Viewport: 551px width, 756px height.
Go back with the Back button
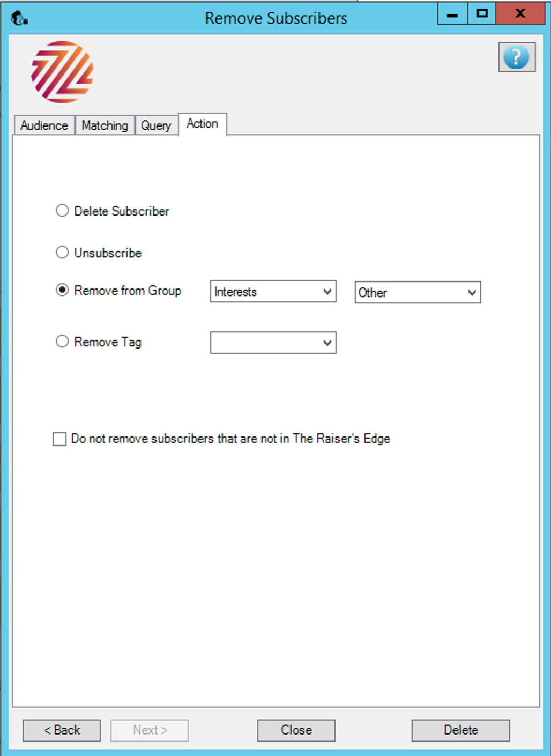[x=62, y=730]
